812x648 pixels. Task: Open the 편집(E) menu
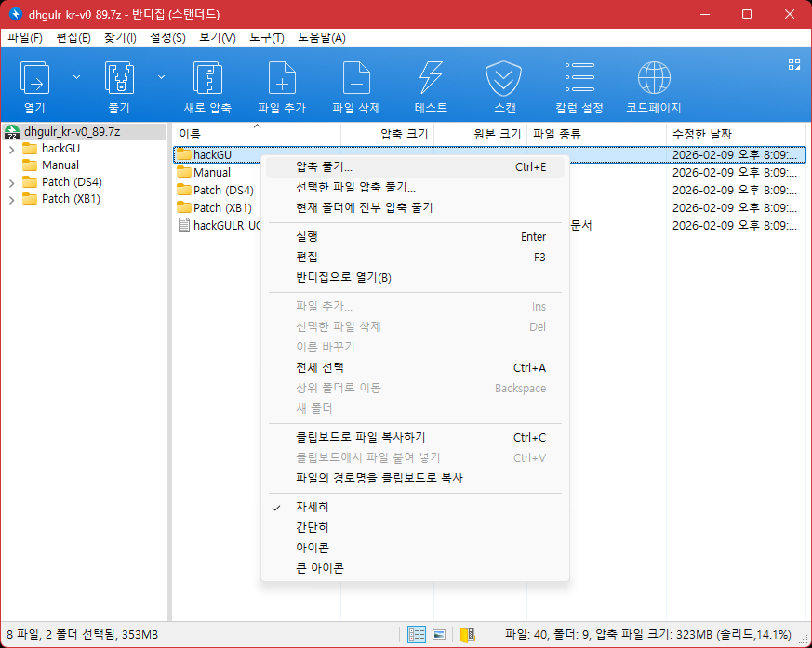[x=73, y=38]
